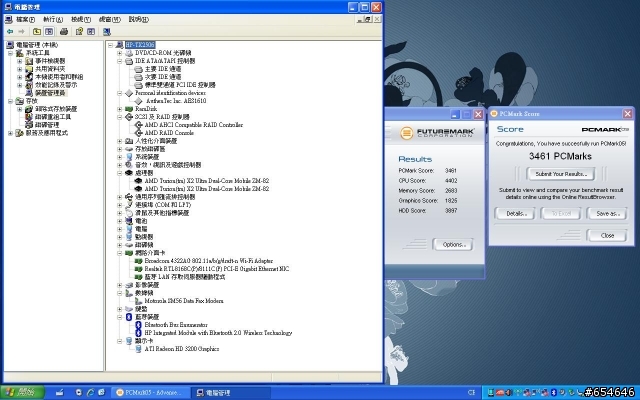Click the Details button in PCMark Score

(515, 213)
